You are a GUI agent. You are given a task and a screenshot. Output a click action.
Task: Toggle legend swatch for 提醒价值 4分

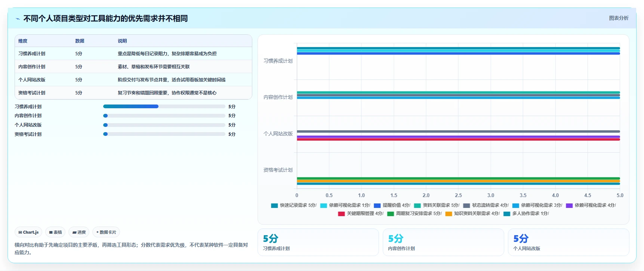pyautogui.click(x=377, y=205)
